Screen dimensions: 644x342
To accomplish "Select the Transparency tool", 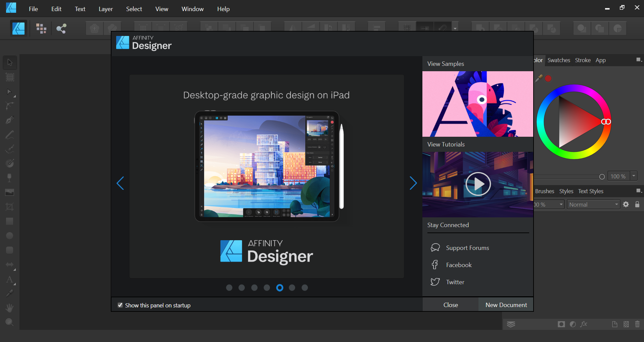I will 10,178.
